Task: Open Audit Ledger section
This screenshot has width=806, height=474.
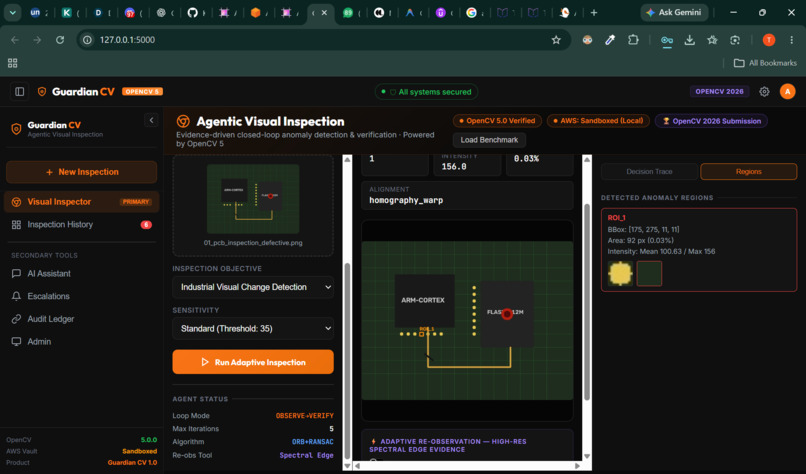Action: [x=81, y=319]
